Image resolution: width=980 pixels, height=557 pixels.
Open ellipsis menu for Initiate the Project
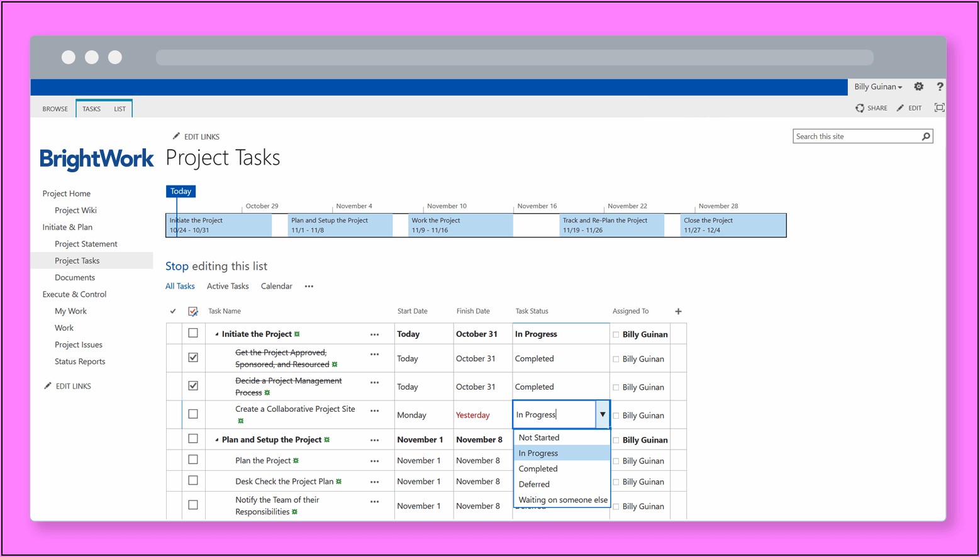tap(374, 334)
